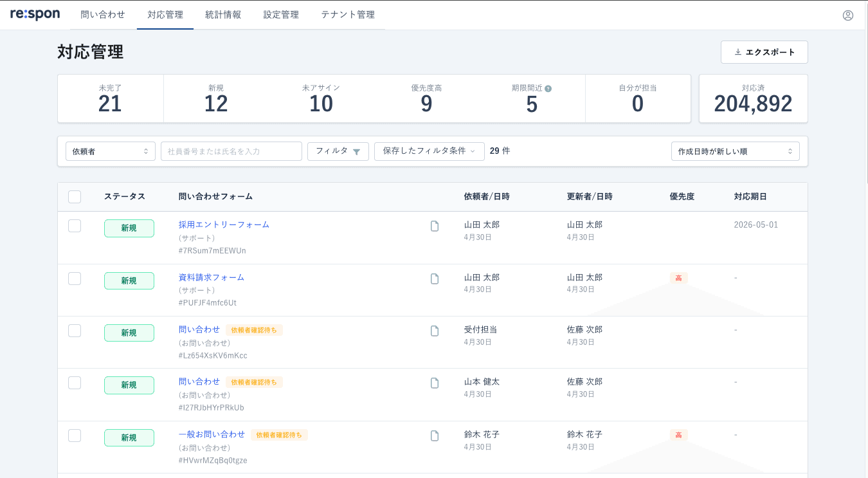
Task: Check the checkbox for #I27RJbHYrPRkUb row
Action: click(75, 383)
